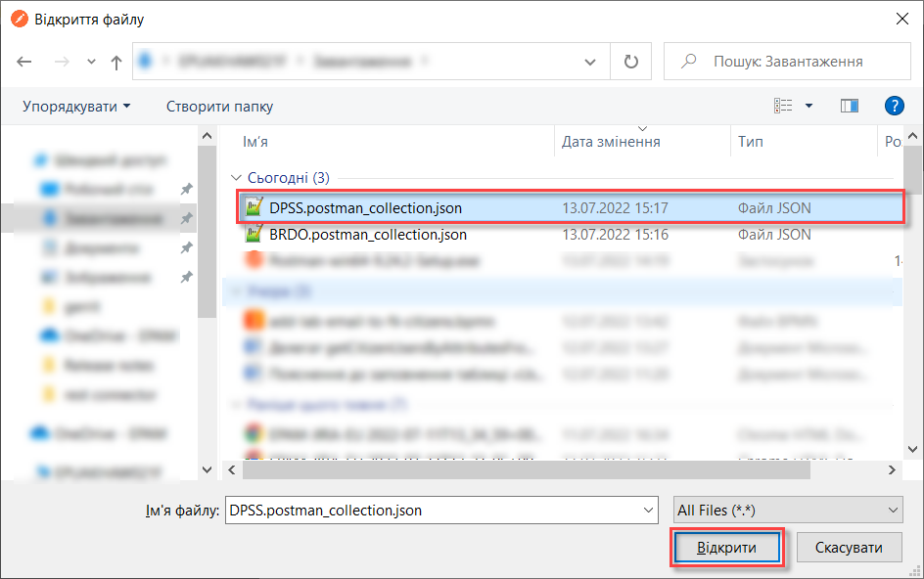Select BRDO.postman_collection.json file
The height and width of the screenshot is (579, 924).
point(368,235)
